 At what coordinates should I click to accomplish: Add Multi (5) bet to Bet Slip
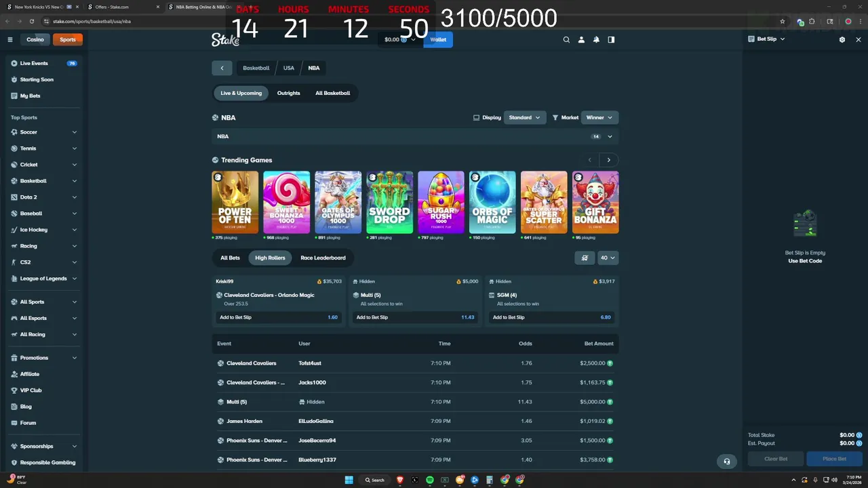click(415, 317)
